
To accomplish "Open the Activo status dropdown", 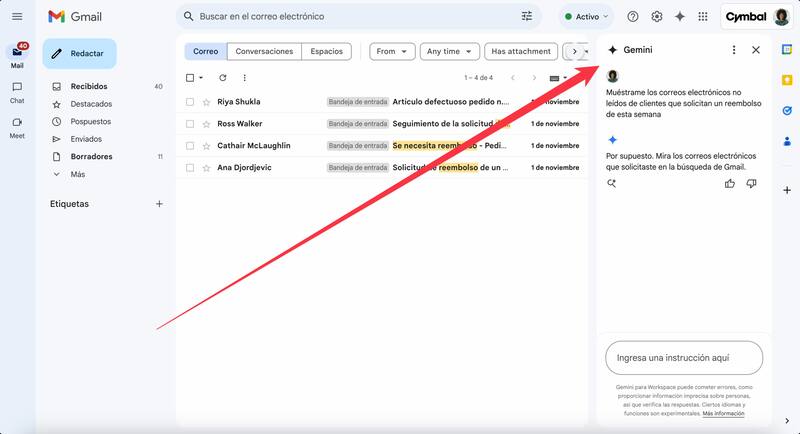I will 586,16.
